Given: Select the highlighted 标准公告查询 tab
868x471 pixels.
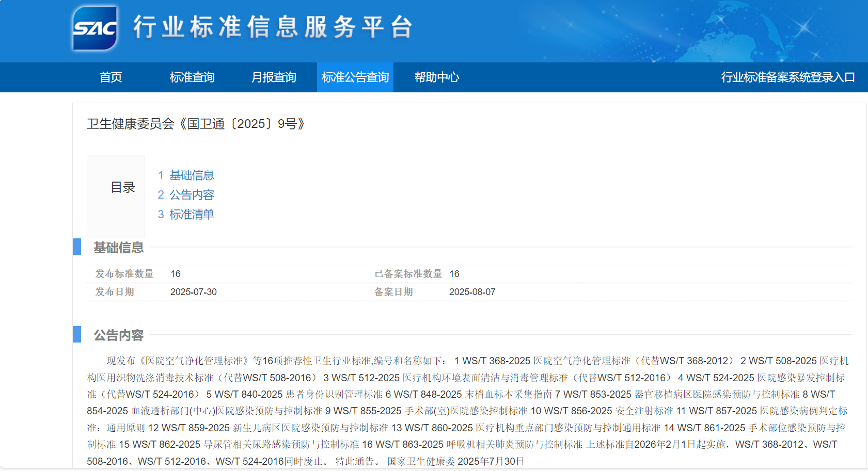Looking at the screenshot, I should click(355, 77).
